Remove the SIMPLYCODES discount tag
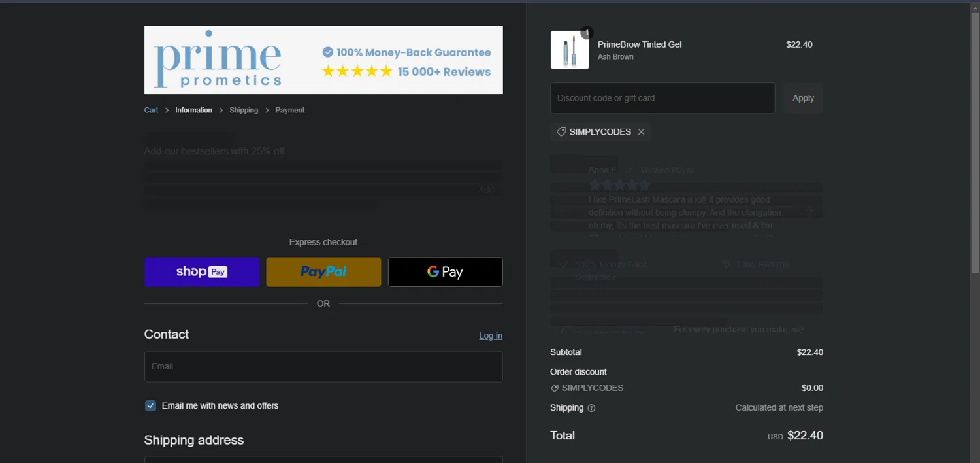 coord(641,132)
